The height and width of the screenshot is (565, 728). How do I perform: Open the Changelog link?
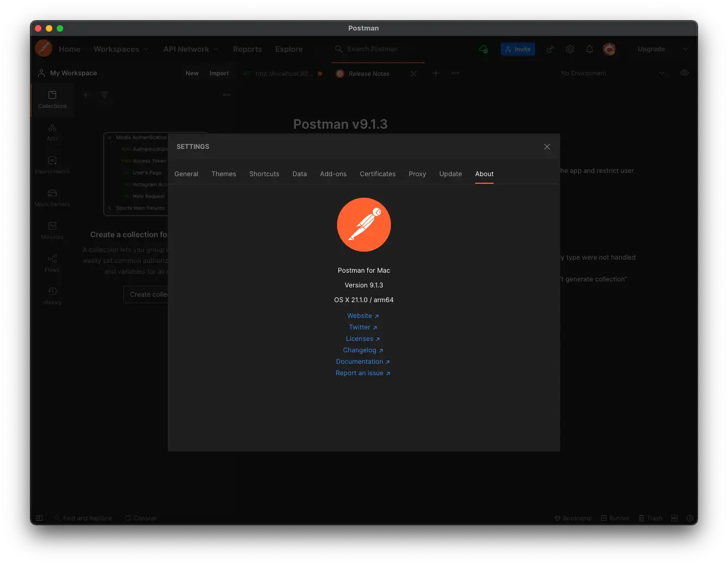(363, 350)
